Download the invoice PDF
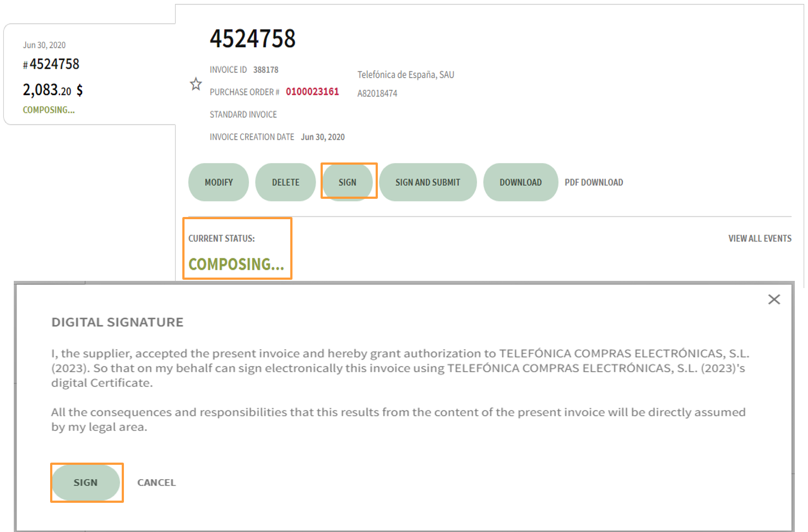 [x=594, y=182]
